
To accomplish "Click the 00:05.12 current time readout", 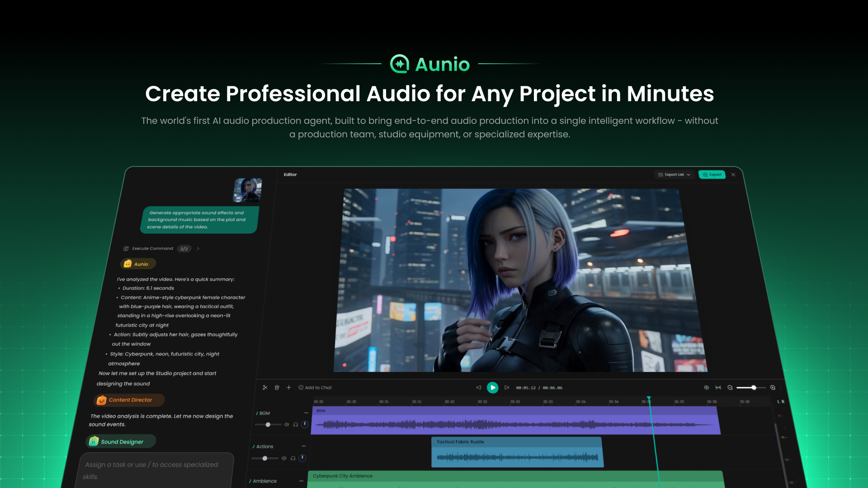I will 526,388.
